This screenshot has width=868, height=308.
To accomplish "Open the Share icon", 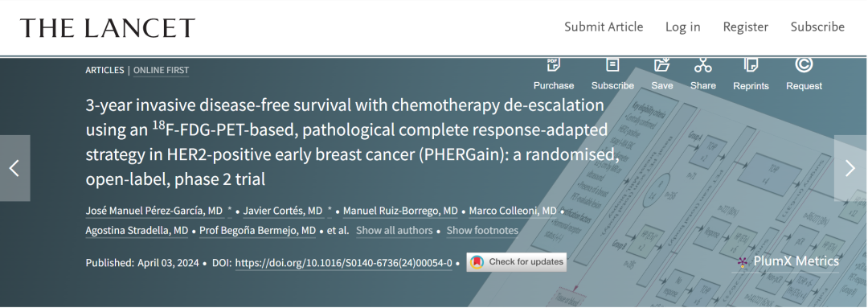I will [703, 65].
